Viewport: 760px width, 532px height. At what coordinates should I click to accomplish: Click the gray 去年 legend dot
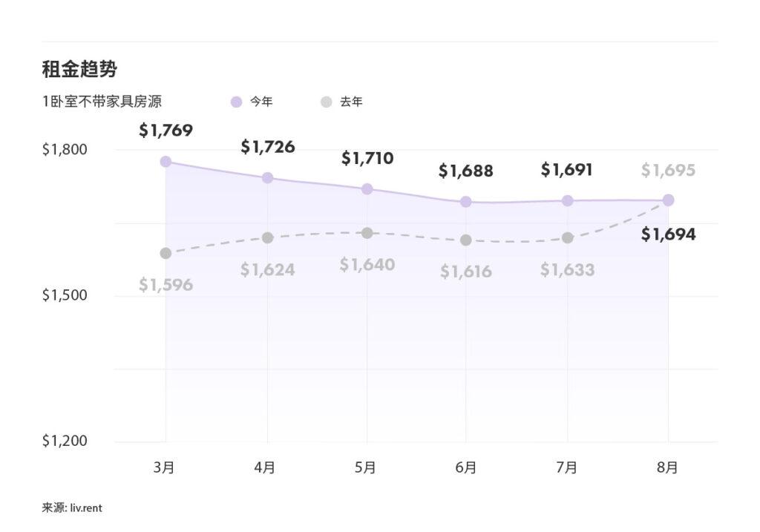[327, 102]
